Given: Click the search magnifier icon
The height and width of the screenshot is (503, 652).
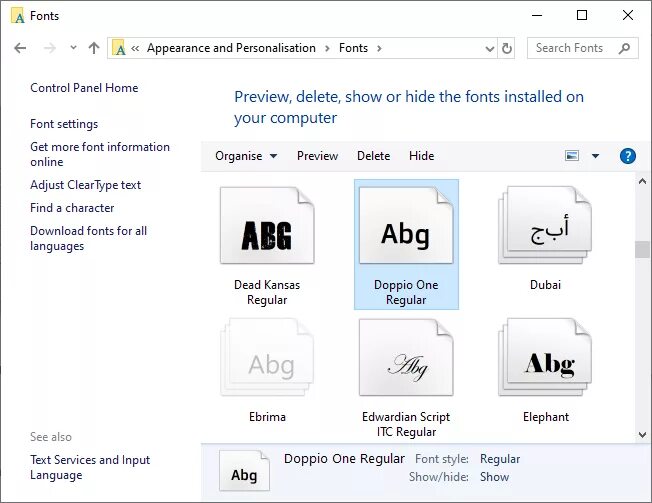Looking at the screenshot, I should pyautogui.click(x=624, y=48).
